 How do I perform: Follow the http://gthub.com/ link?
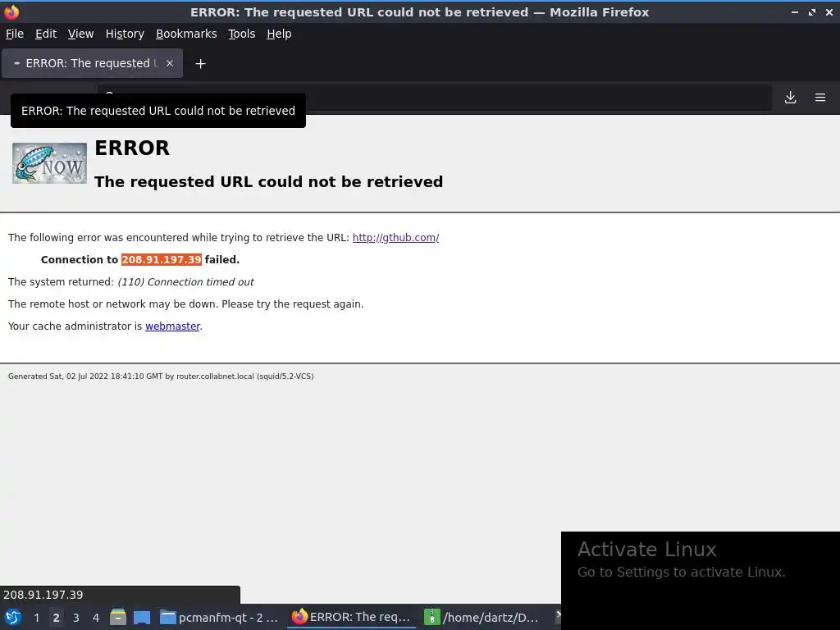pyautogui.click(x=395, y=237)
